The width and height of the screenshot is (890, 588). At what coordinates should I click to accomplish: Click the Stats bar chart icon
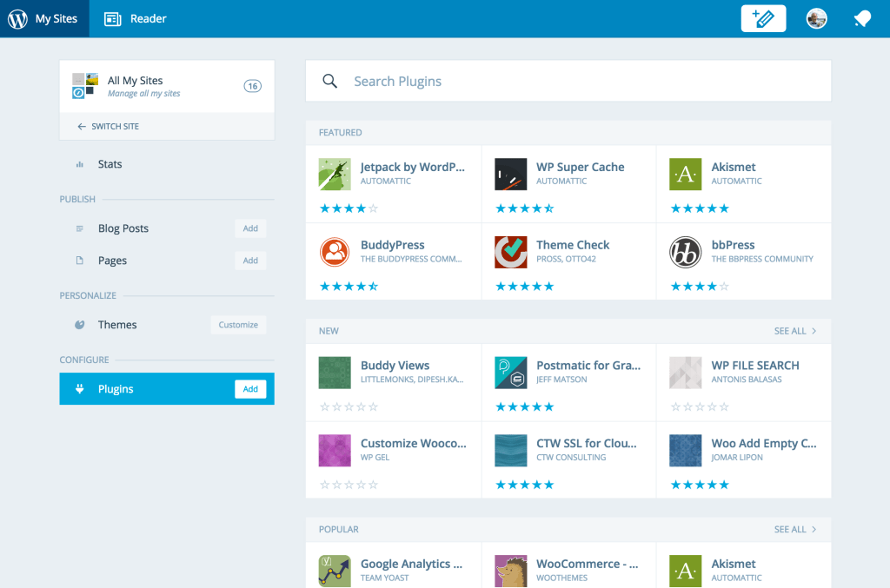(x=79, y=164)
